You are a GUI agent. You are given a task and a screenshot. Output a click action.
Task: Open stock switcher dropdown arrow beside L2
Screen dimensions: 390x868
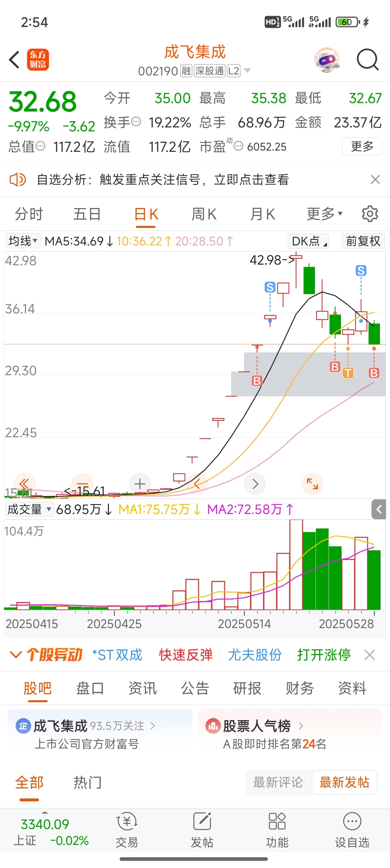(x=247, y=71)
